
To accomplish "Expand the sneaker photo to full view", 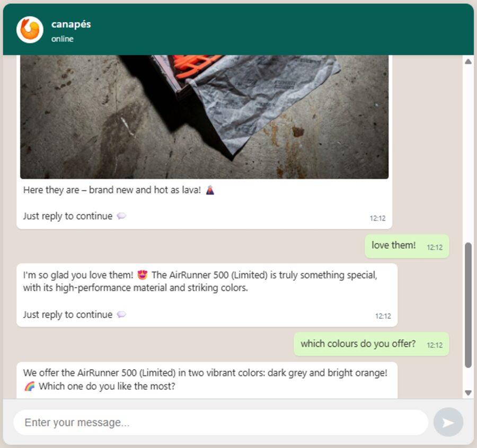I will (x=204, y=117).
